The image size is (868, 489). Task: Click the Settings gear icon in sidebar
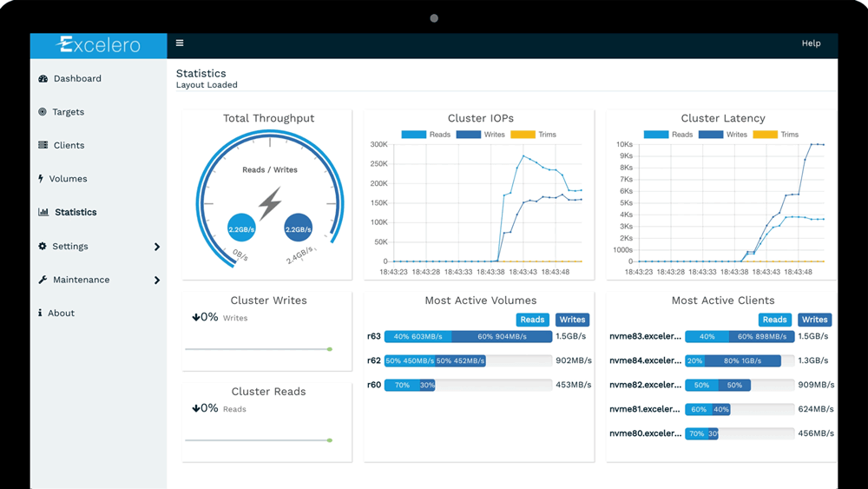point(43,246)
